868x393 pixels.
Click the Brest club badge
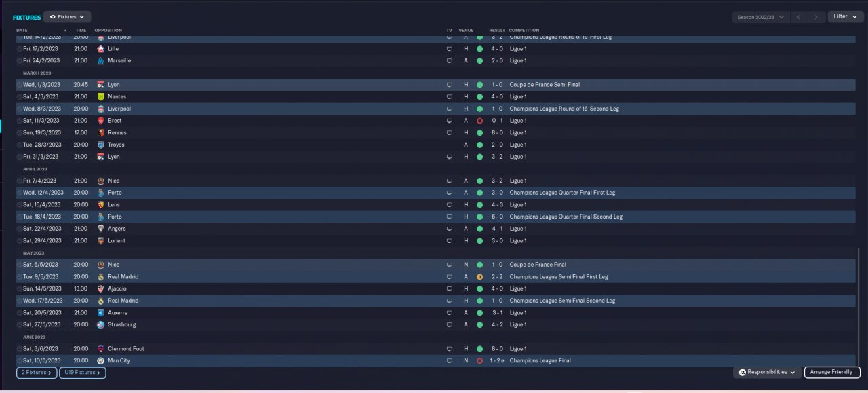(x=101, y=121)
